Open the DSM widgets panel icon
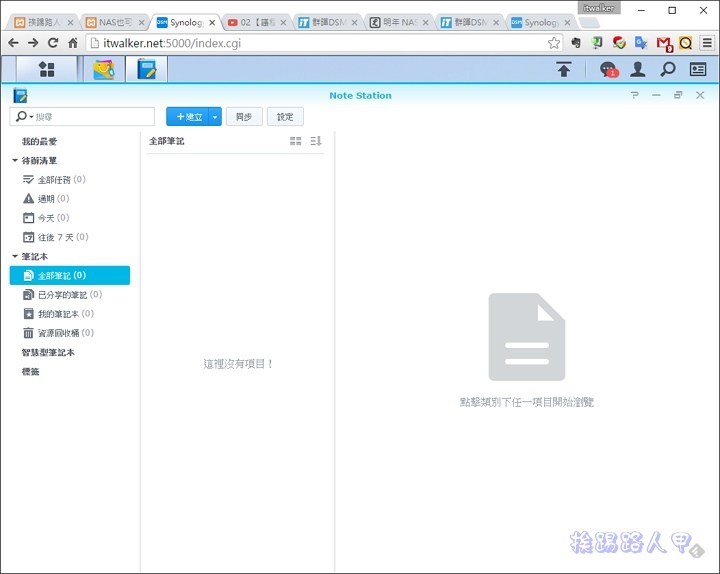The image size is (720, 574). point(698,69)
